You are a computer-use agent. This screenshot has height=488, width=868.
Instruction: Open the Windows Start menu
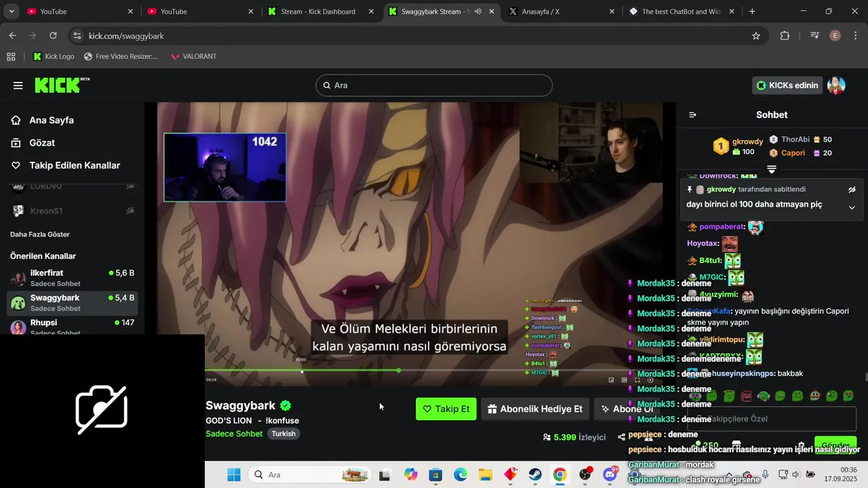(234, 475)
